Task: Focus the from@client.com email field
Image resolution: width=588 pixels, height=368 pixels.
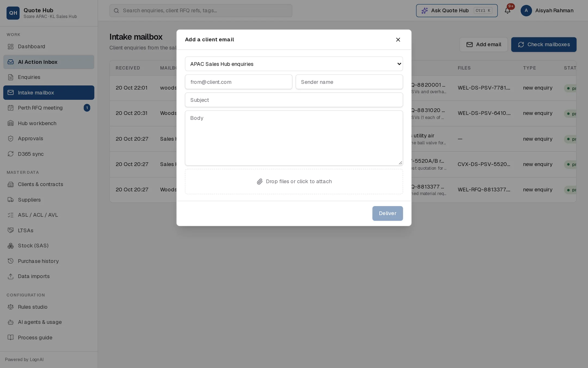Action: [238, 82]
